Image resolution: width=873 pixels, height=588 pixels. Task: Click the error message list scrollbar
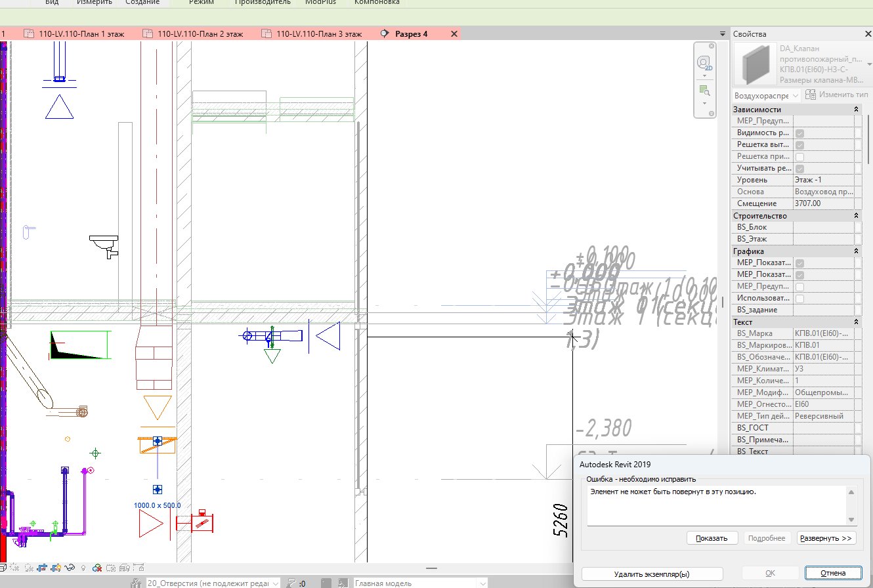(x=851, y=505)
